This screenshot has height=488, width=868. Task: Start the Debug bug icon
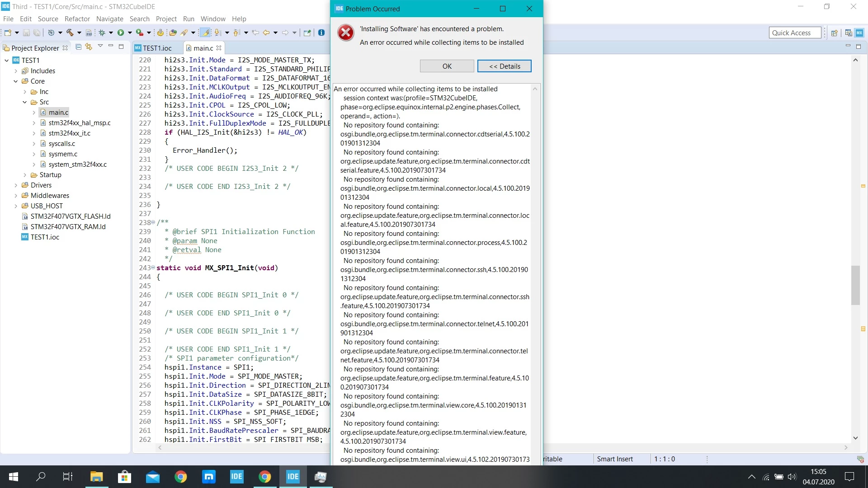(102, 33)
